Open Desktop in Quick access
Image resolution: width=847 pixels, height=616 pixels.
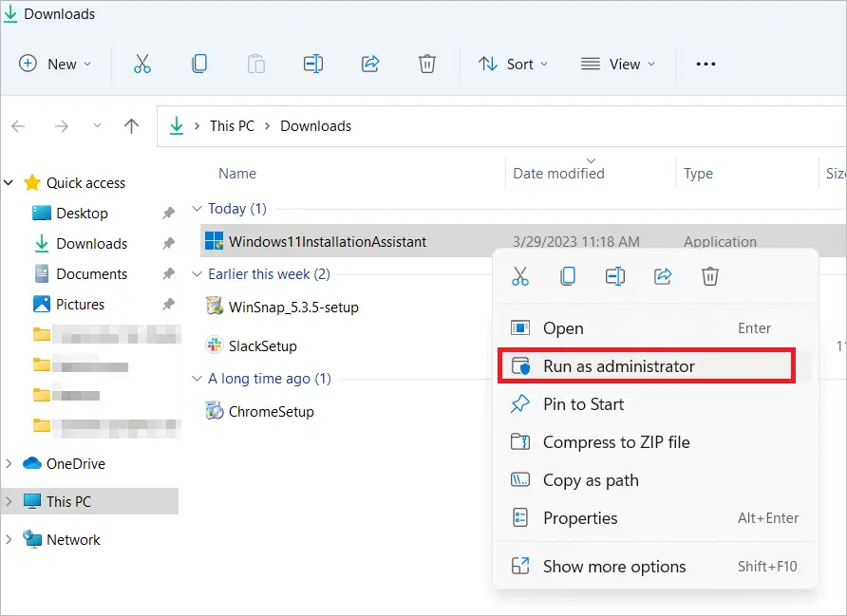82,214
